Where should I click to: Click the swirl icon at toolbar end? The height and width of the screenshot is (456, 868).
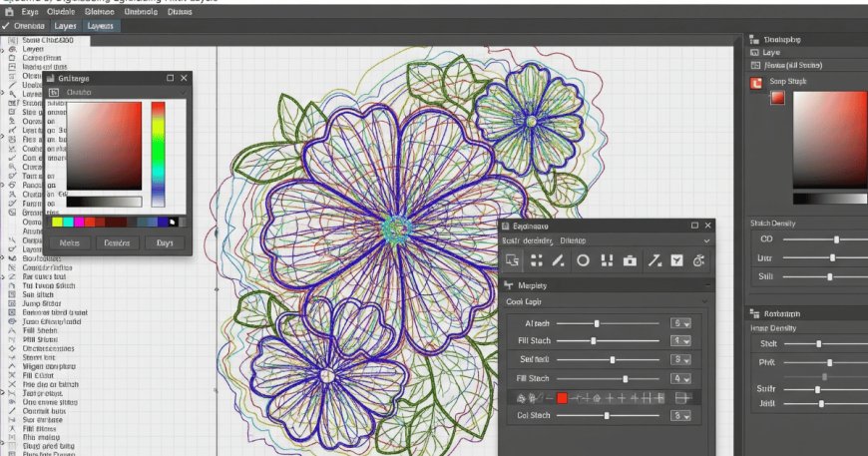[x=698, y=260]
